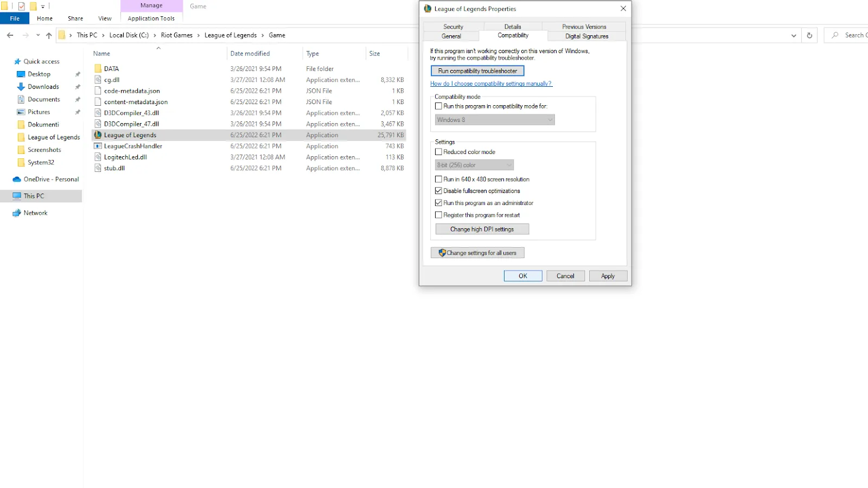Click the D3DCompiler_47.dll file icon
This screenshot has width=868, height=488.
pyautogui.click(x=98, y=124)
